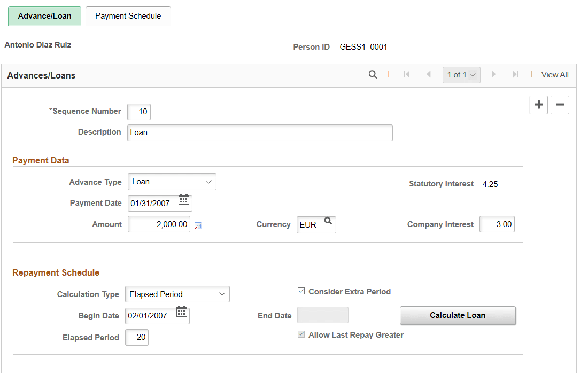Add a new Advances/Loans row with plus icon
Screen dimensions: 588x382
point(538,105)
